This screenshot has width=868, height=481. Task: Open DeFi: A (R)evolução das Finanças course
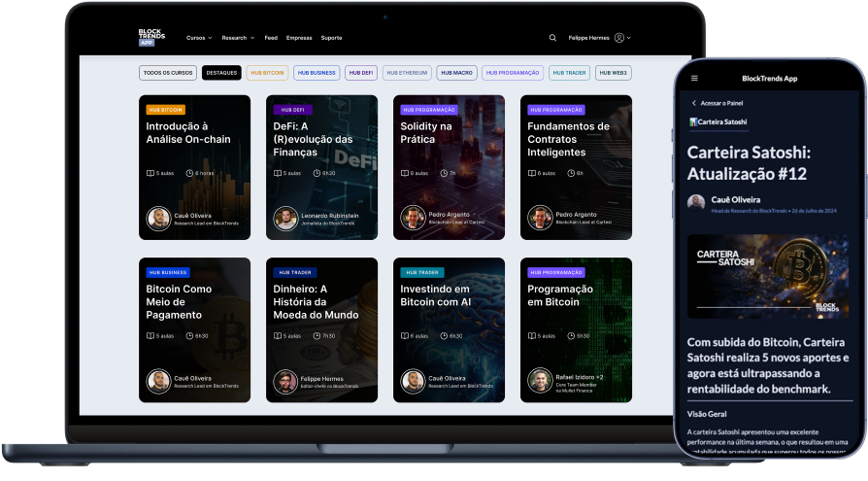[x=321, y=167]
